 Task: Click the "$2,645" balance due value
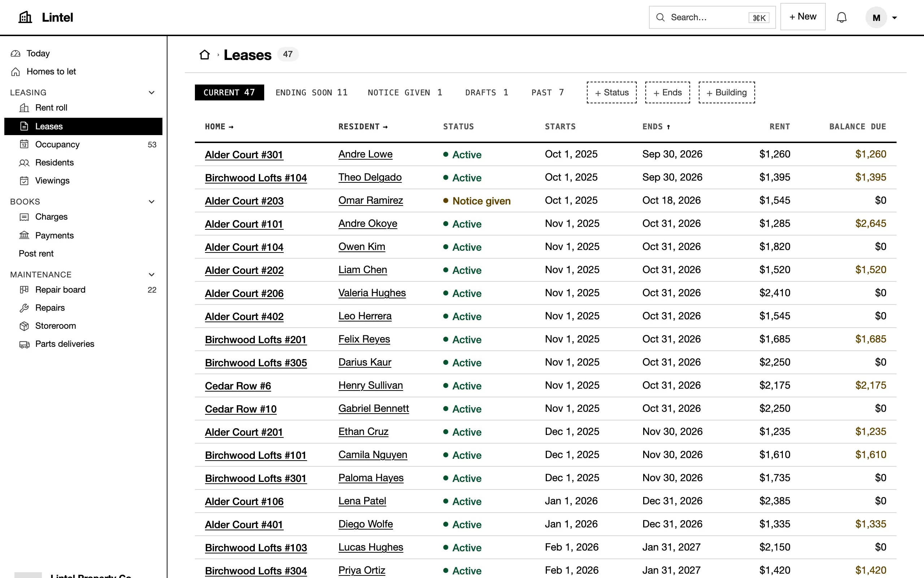point(871,224)
